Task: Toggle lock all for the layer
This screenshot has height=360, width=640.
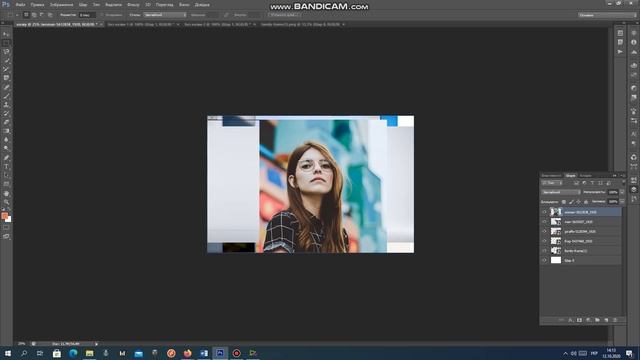Action: 586,202
